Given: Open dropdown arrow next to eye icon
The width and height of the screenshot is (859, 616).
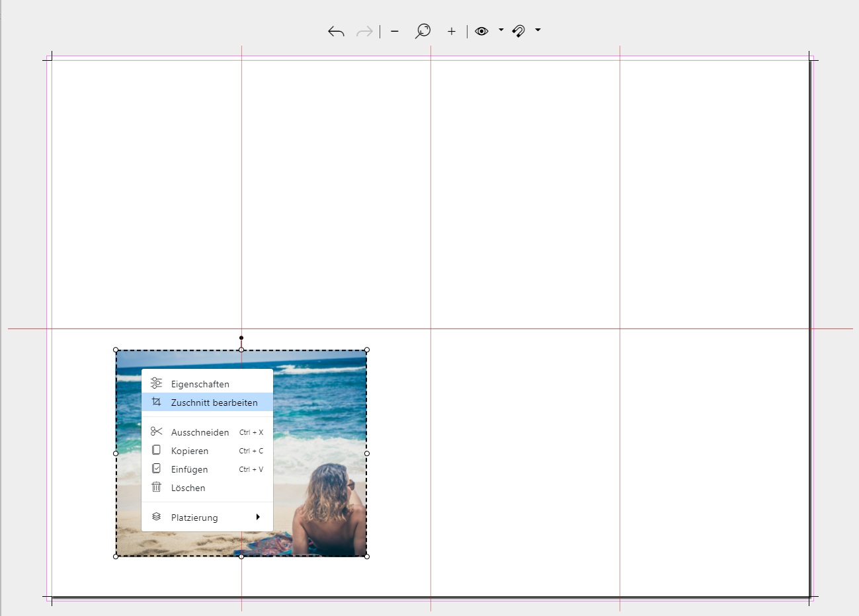Looking at the screenshot, I should [x=501, y=30].
